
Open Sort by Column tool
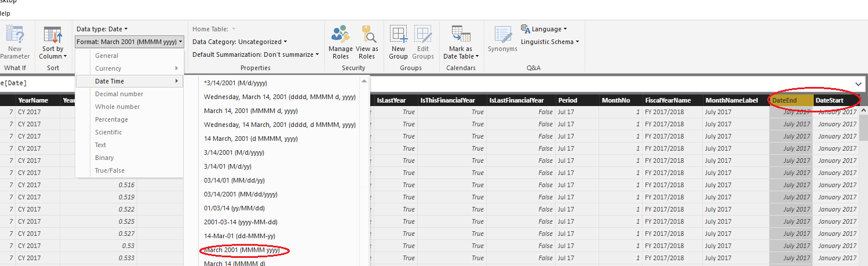(53, 42)
